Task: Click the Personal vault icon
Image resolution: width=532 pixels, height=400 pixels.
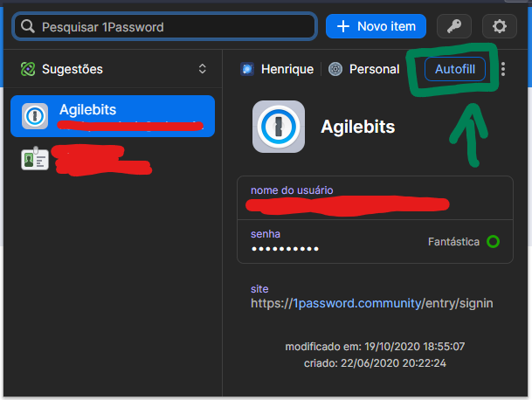Action: [x=335, y=69]
